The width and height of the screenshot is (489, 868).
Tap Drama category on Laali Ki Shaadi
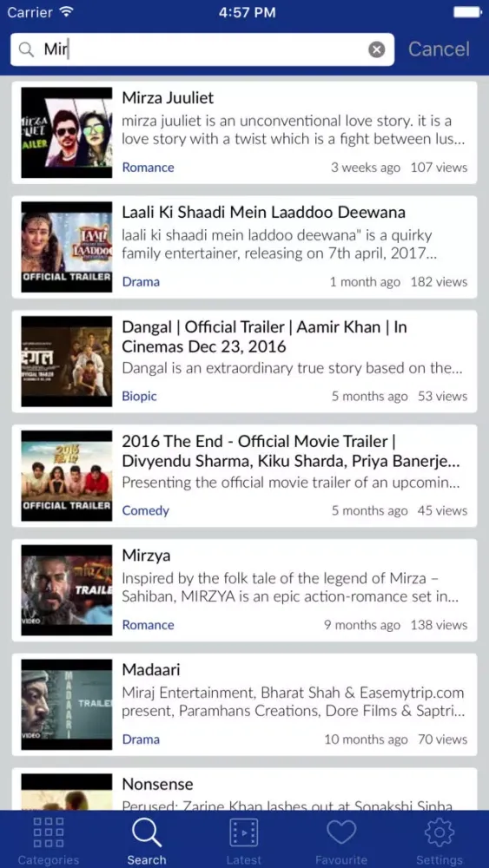(x=141, y=282)
